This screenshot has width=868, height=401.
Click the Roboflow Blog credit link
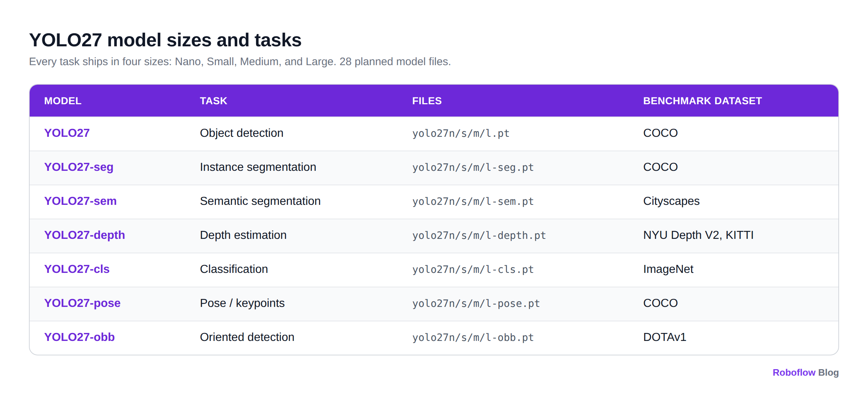point(805,372)
